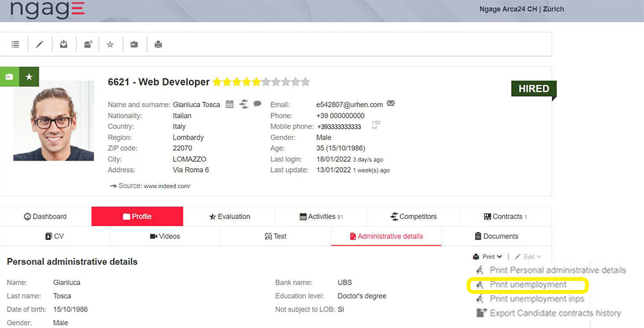Toggle the dark green star badge above photo

click(x=29, y=76)
